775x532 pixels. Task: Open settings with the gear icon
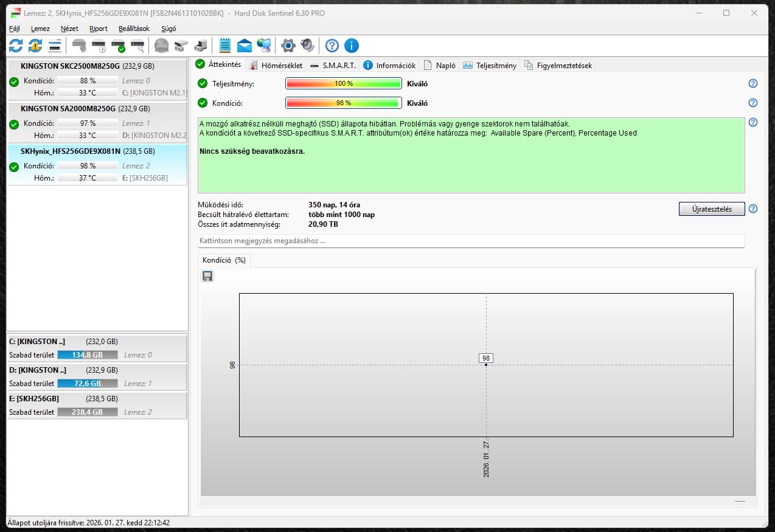click(288, 46)
